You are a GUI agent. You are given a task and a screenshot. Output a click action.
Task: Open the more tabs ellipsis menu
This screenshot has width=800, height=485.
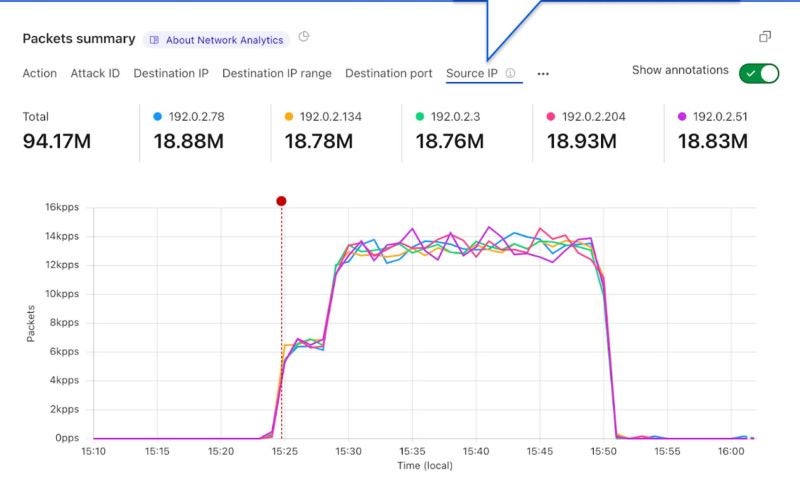[543, 74]
